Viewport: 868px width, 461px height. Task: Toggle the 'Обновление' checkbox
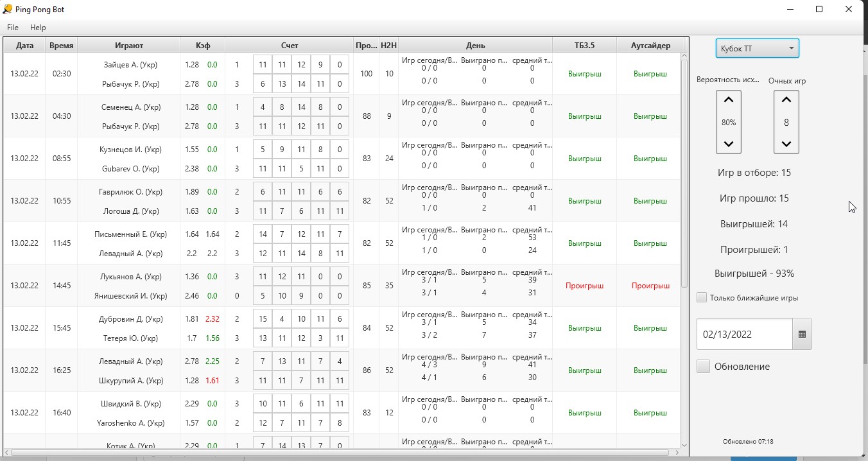pyautogui.click(x=704, y=367)
